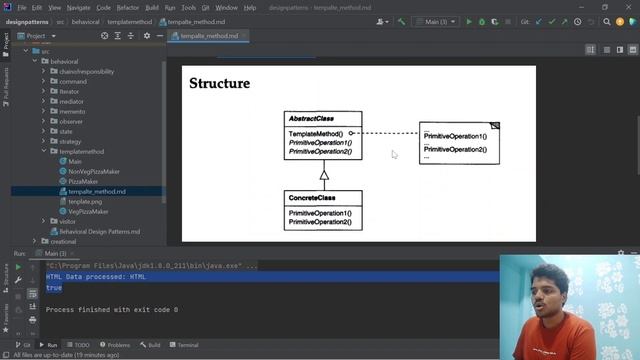The image size is (640, 360).
Task: Toggle soft-wrap in the Run console
Action: pyautogui.click(x=33, y=294)
